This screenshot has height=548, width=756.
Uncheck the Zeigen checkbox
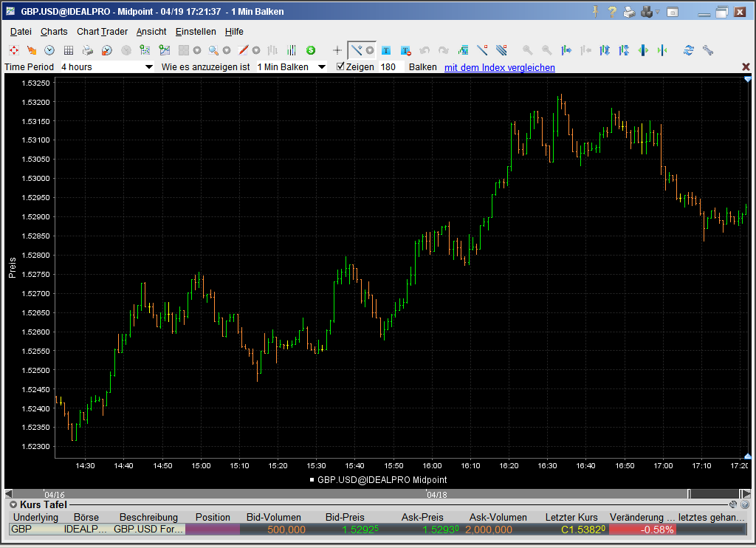[x=340, y=66]
